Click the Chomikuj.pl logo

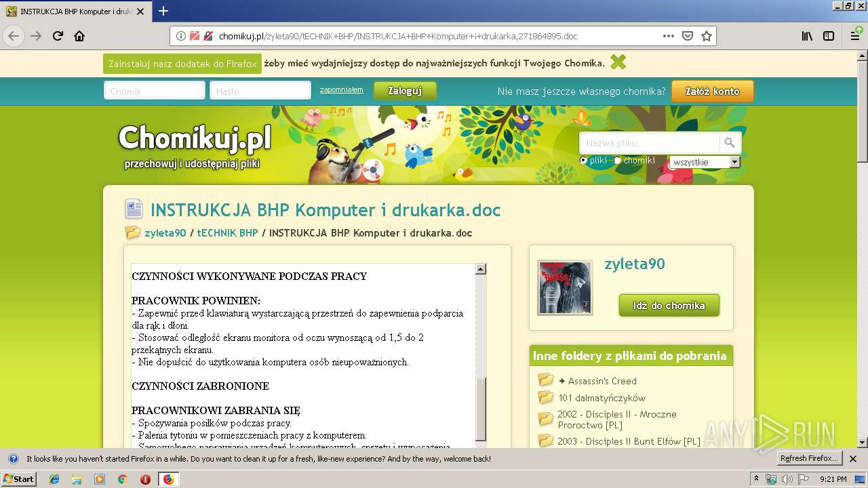pyautogui.click(x=195, y=138)
